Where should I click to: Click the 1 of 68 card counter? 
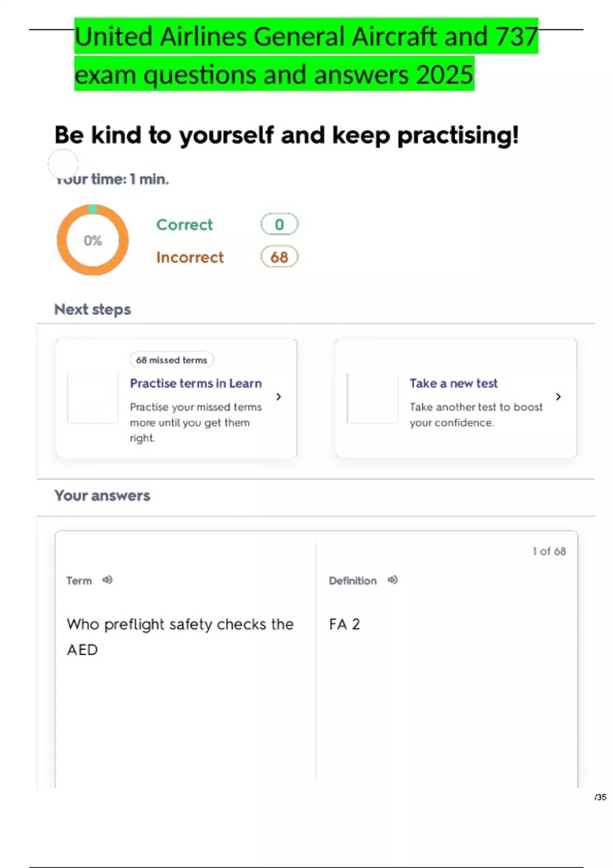(x=549, y=551)
